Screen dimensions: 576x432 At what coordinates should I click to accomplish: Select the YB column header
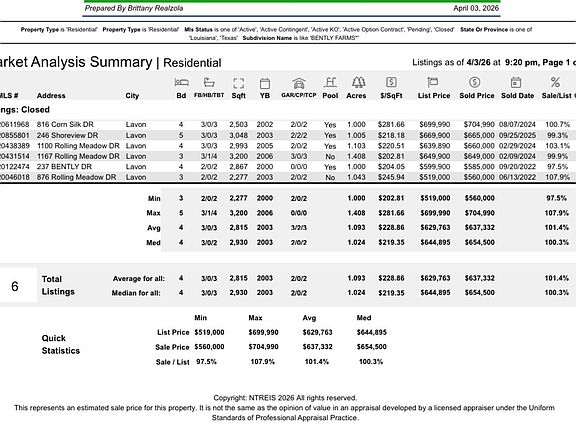pyautogui.click(x=265, y=96)
